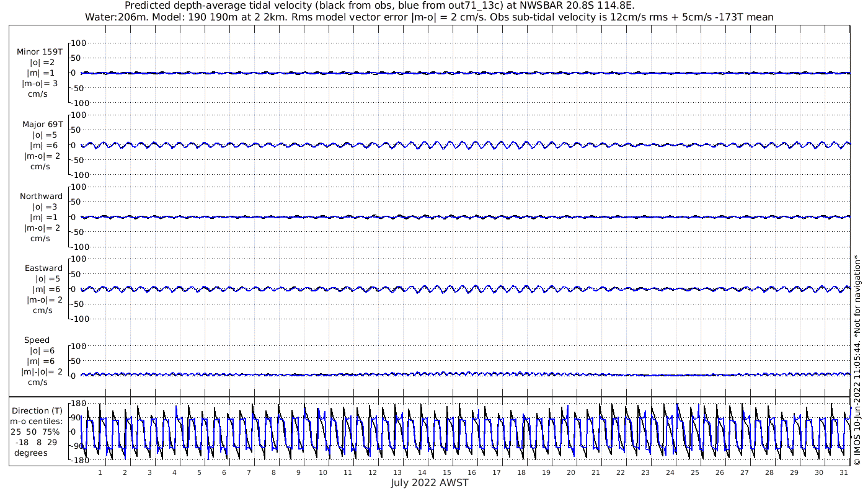The width and height of the screenshot is (868, 496).
Task: Click the "Speed" panel label
Action: pos(37,340)
